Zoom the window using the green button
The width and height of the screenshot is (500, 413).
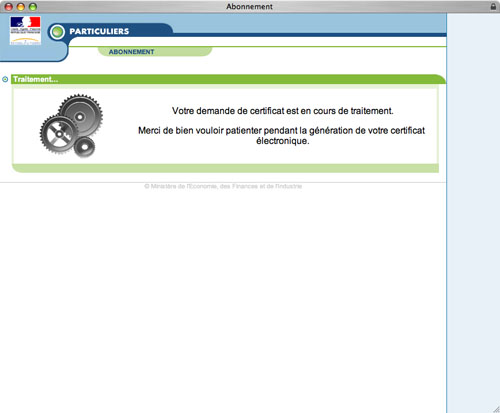[33, 7]
